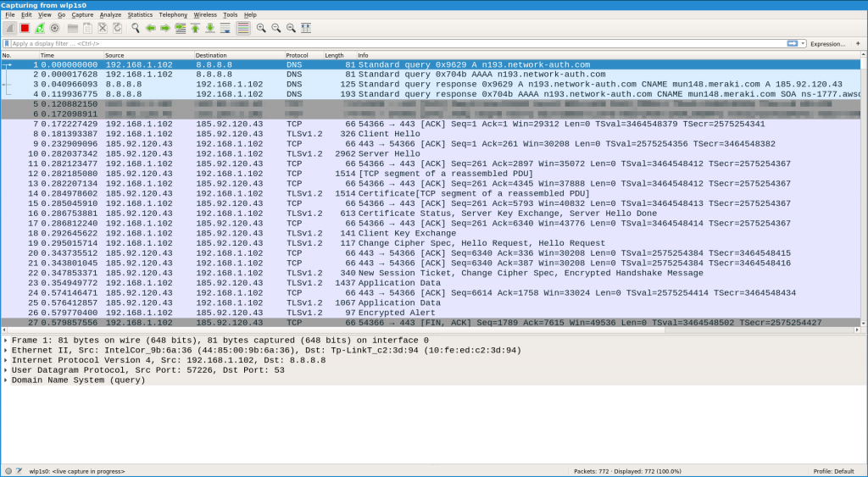Zoom in the main window text
Screen dimensions: 868x477
click(261, 28)
